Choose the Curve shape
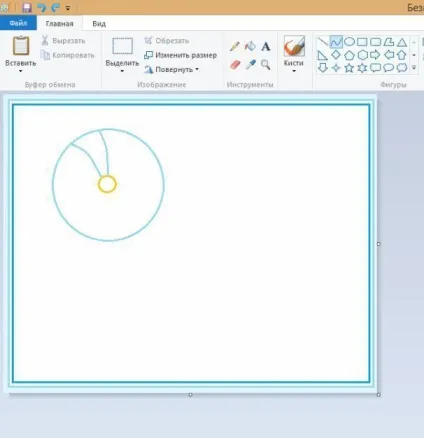The height and width of the screenshot is (438, 424). (336, 42)
